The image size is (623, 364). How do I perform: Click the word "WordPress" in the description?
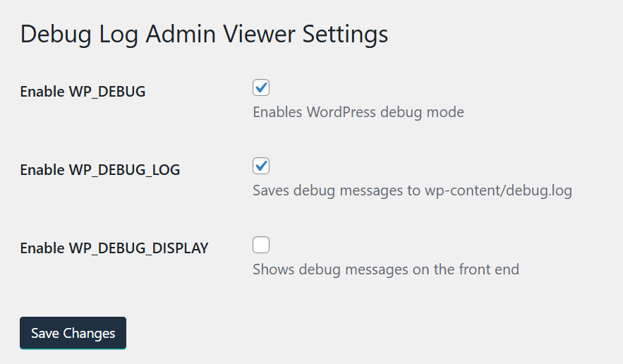click(x=341, y=112)
